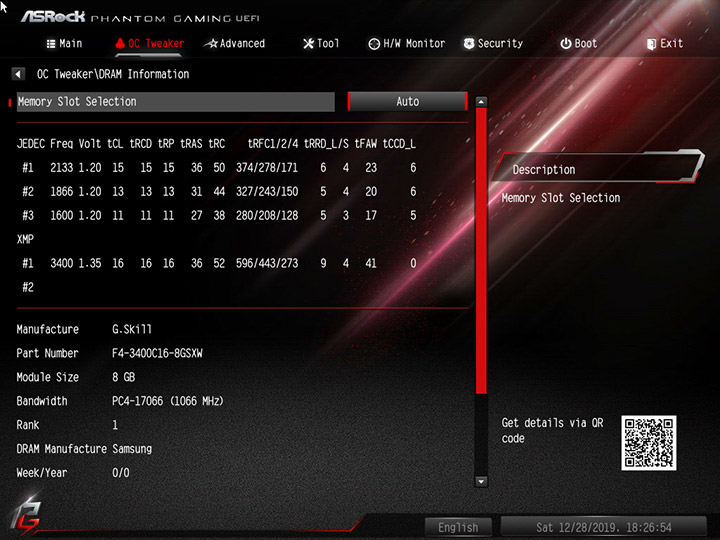Click the shield icon next to Security
The image size is (720, 540).
tap(469, 44)
